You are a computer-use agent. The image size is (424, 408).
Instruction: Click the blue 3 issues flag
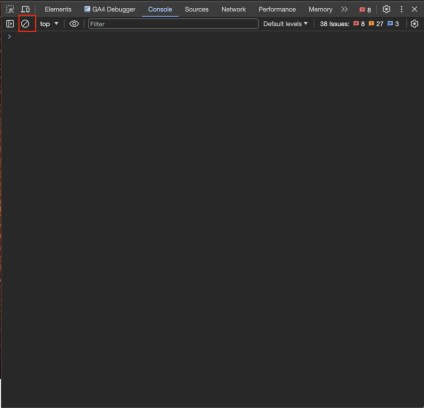393,24
